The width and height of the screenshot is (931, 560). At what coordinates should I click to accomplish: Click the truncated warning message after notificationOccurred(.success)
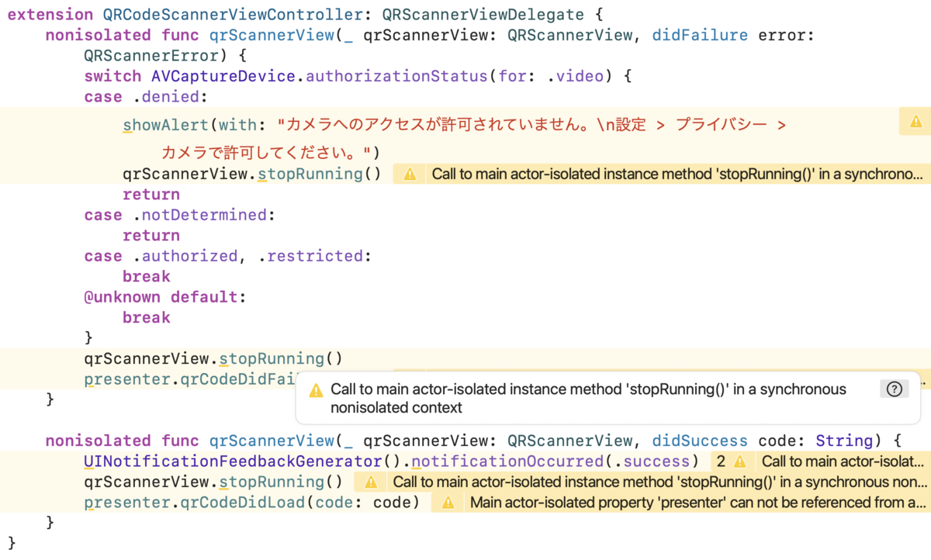pyautogui.click(x=843, y=461)
